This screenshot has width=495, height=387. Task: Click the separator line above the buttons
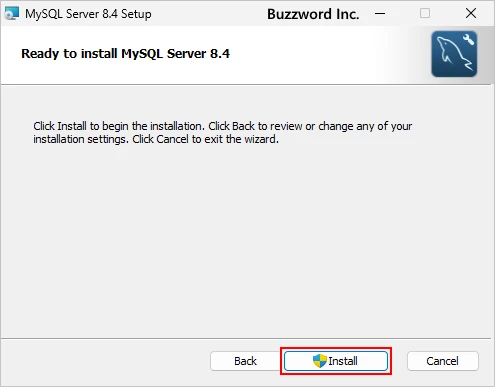tap(246, 338)
